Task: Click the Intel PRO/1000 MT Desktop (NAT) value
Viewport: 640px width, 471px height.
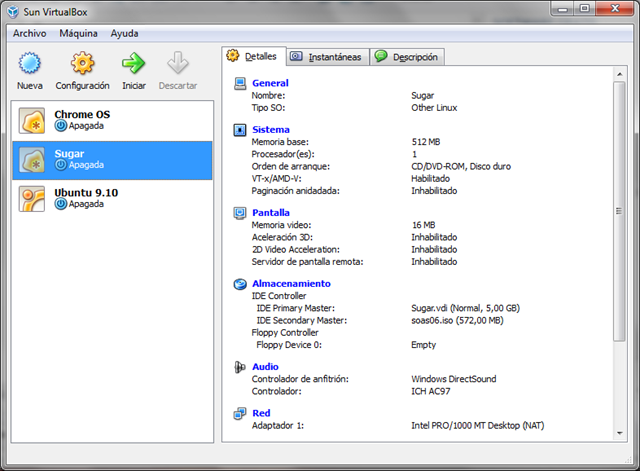Action: click(478, 426)
